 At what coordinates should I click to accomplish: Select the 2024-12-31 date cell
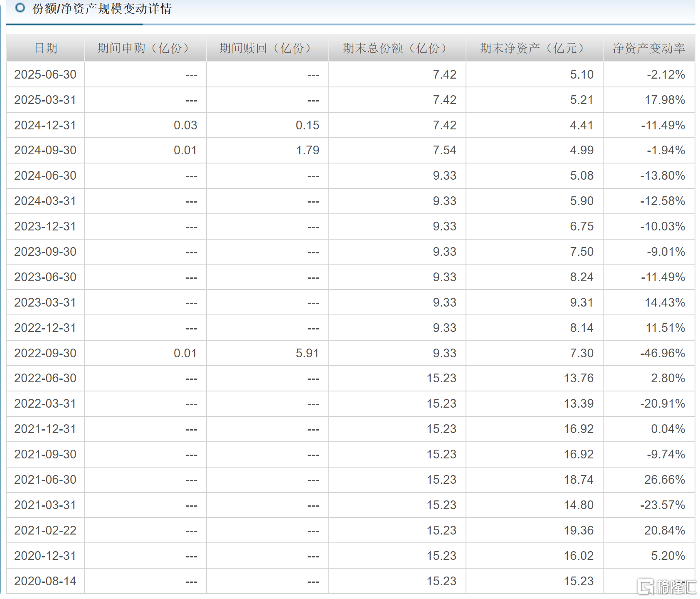coord(45,125)
